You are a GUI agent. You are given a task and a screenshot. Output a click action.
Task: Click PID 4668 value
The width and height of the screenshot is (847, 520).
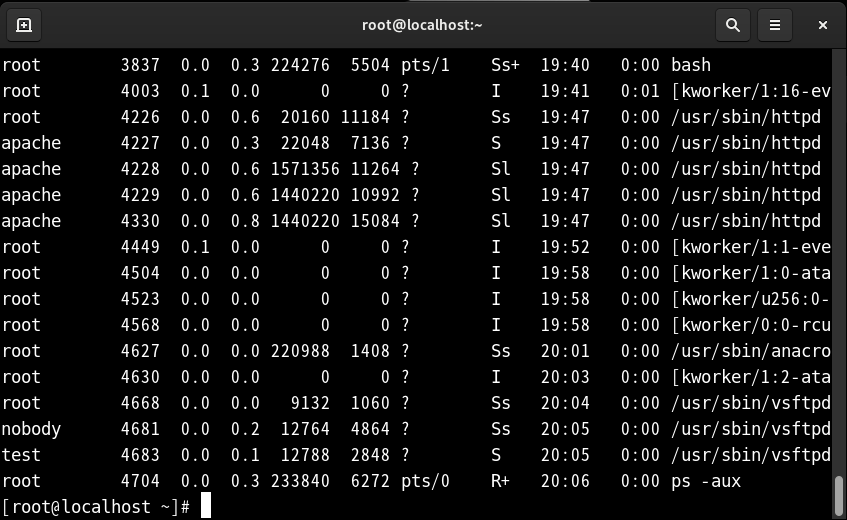pyautogui.click(x=140, y=403)
